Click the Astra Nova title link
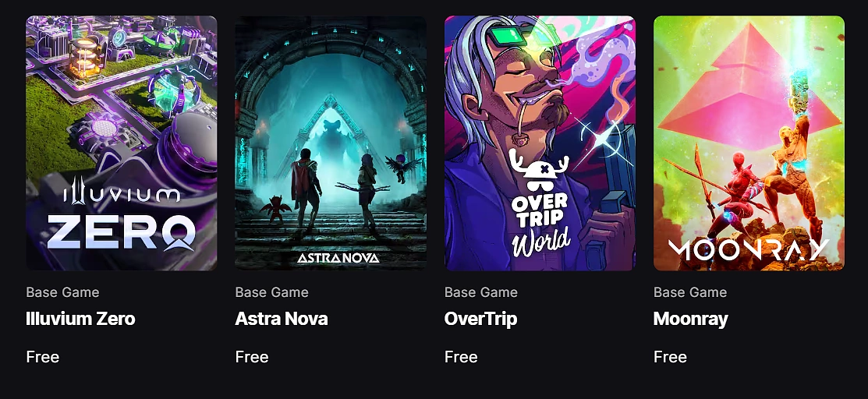Image resolution: width=868 pixels, height=399 pixels. 282,319
